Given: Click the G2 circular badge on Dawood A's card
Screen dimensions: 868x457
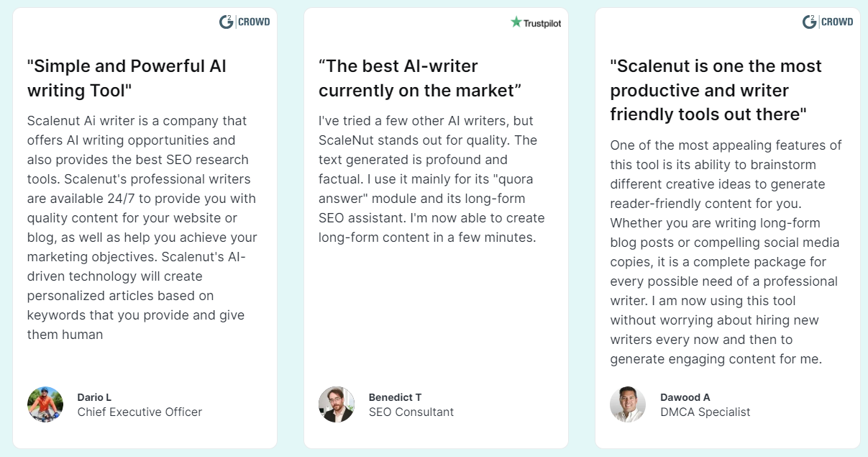Looking at the screenshot, I should point(810,22).
